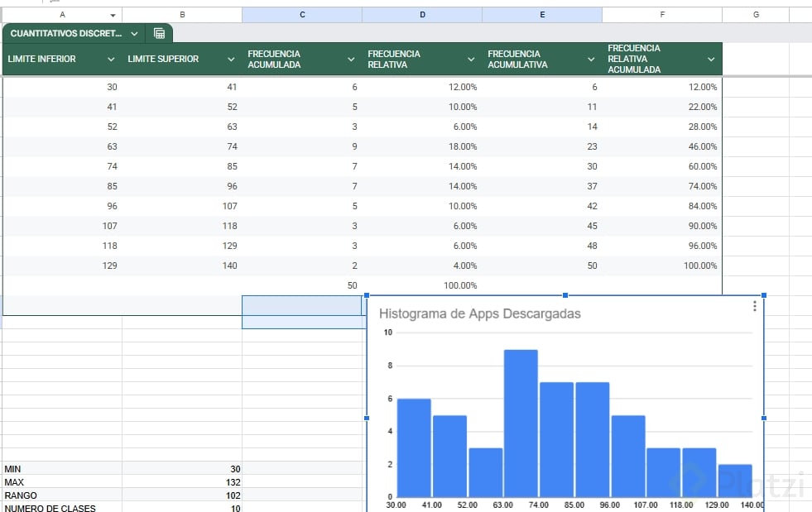
Task: Open the chart's three-dot options menu
Action: pyautogui.click(x=754, y=307)
